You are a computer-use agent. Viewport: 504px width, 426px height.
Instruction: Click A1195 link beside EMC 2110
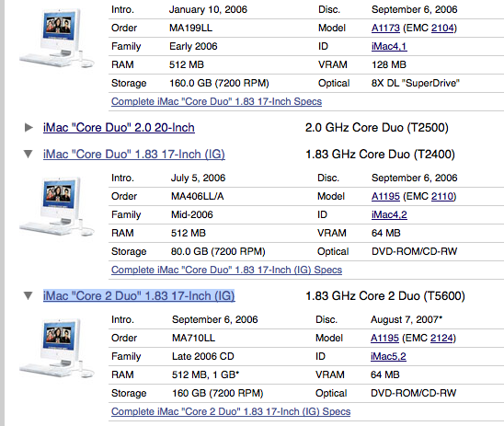[x=385, y=197]
